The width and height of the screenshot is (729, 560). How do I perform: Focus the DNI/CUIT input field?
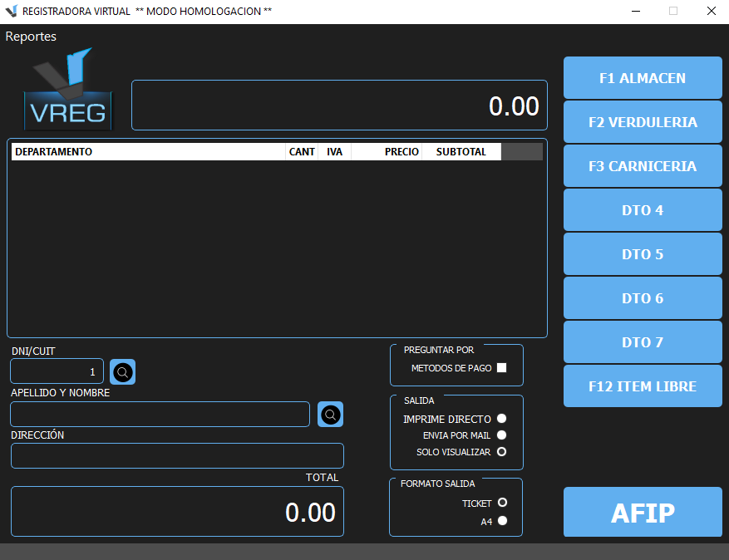[x=57, y=371]
